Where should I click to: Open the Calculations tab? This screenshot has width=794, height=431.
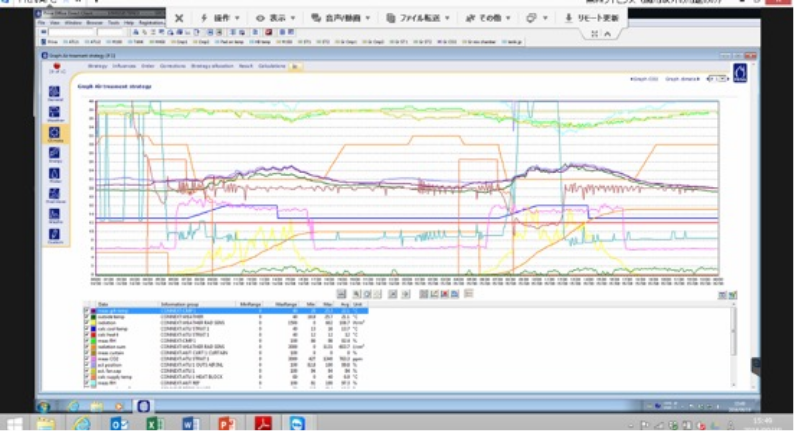[272, 66]
